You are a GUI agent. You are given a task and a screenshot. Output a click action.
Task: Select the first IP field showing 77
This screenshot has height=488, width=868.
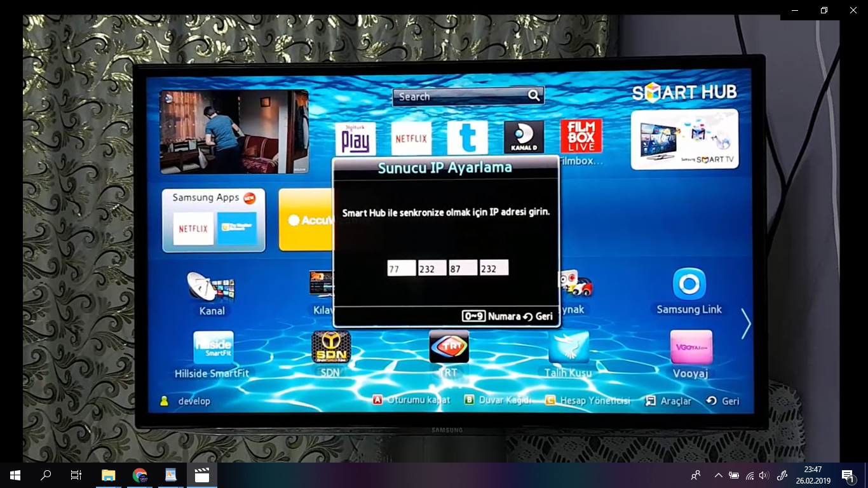402,268
